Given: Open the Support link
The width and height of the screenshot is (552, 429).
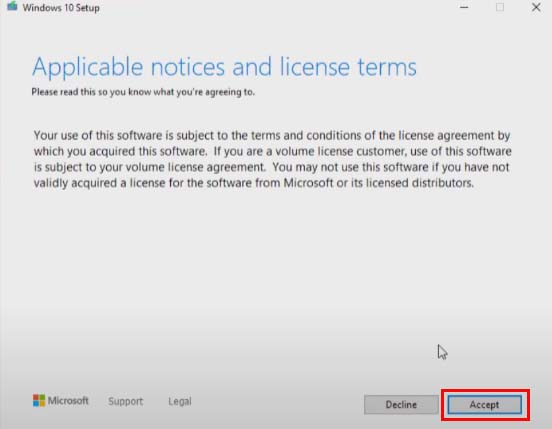Looking at the screenshot, I should pos(126,401).
